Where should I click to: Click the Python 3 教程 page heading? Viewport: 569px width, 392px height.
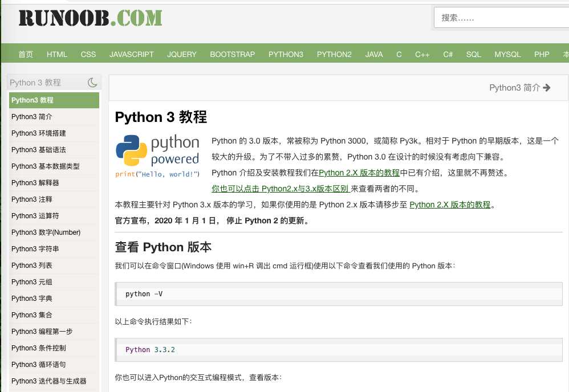[x=161, y=117]
